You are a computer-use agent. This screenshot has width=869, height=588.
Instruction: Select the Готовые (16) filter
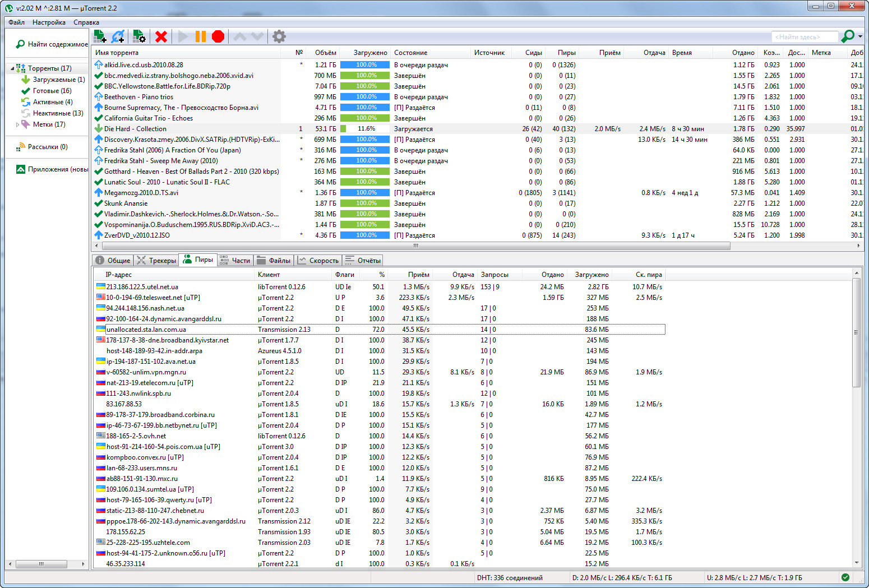[52, 91]
